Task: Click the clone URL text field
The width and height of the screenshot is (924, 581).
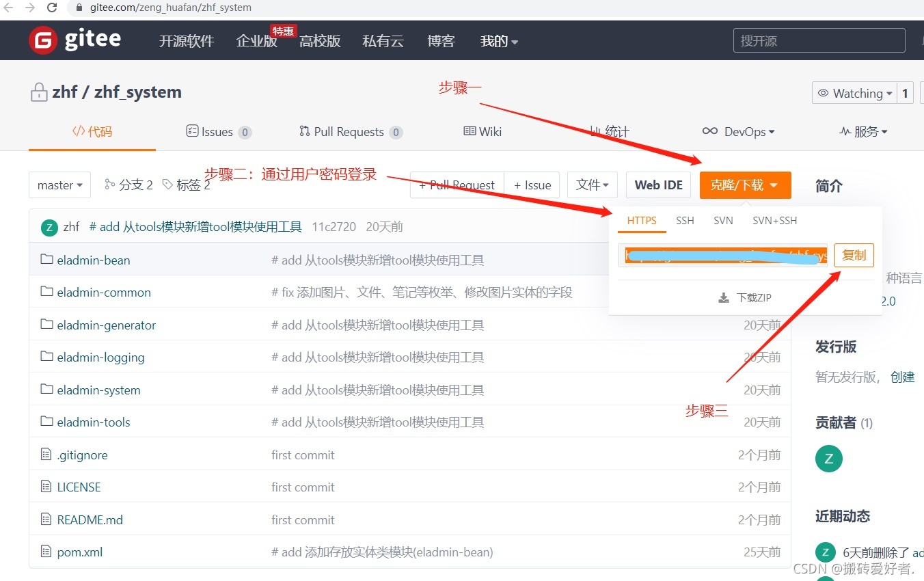Action: click(723, 255)
